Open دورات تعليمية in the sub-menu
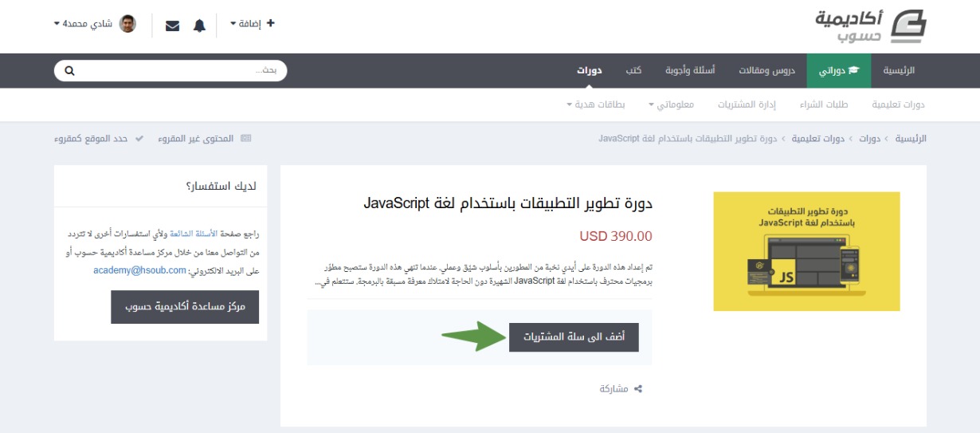Image resolution: width=980 pixels, height=433 pixels. (898, 104)
